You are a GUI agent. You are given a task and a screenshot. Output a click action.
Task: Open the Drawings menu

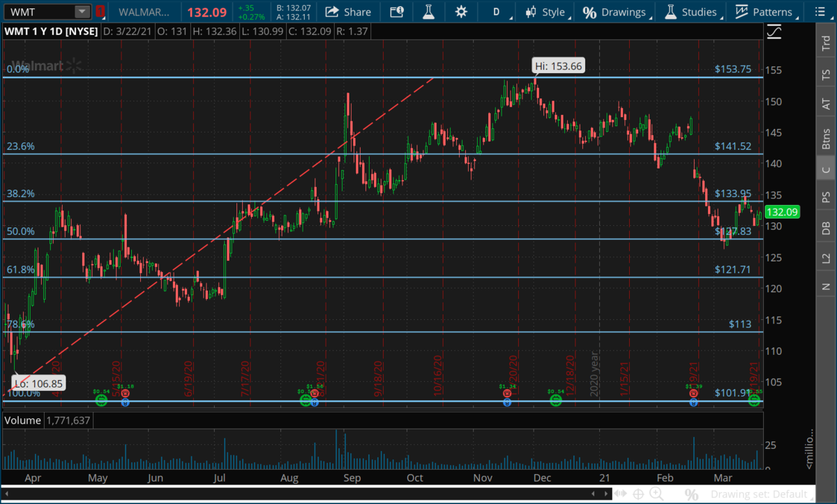(615, 11)
